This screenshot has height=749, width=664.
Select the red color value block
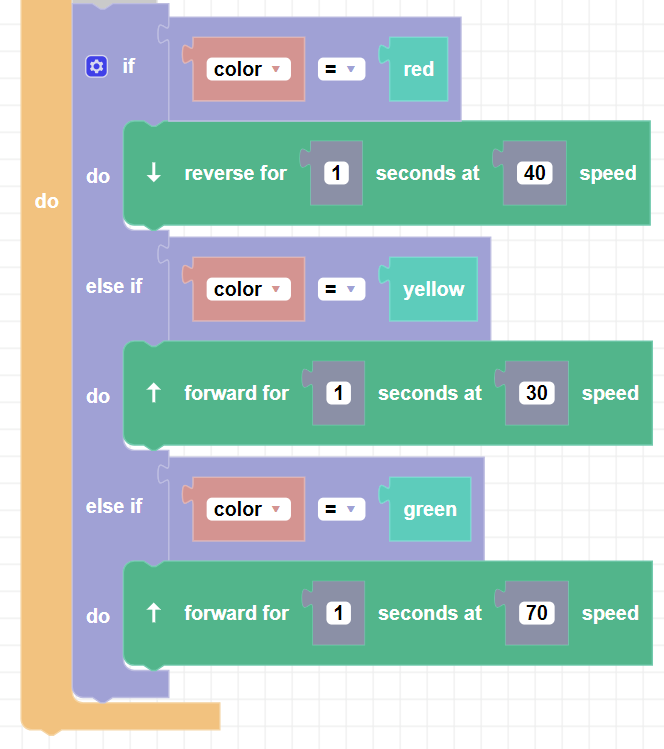tap(418, 69)
